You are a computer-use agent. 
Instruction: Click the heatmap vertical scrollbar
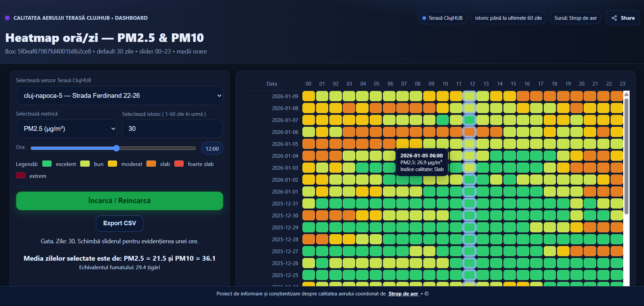click(x=626, y=157)
